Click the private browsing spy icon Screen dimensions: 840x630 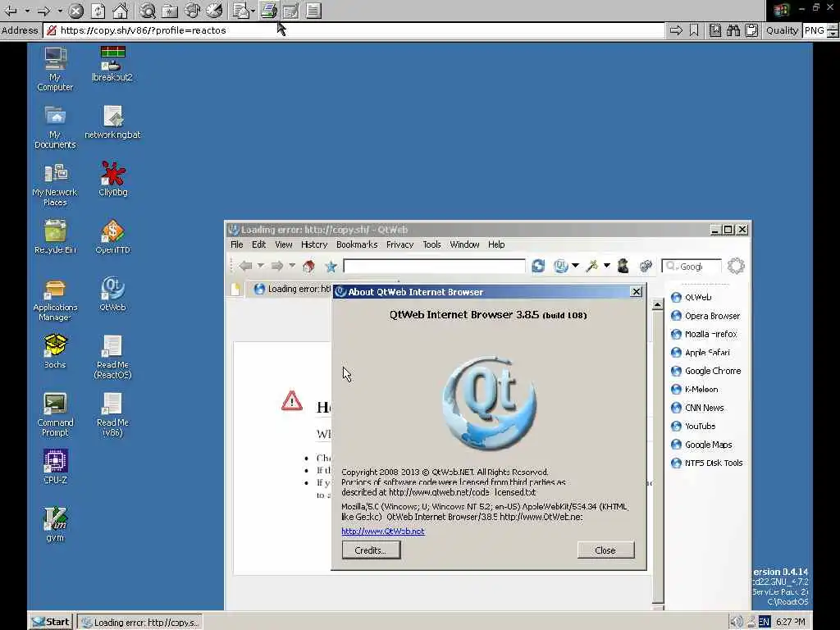[623, 266]
